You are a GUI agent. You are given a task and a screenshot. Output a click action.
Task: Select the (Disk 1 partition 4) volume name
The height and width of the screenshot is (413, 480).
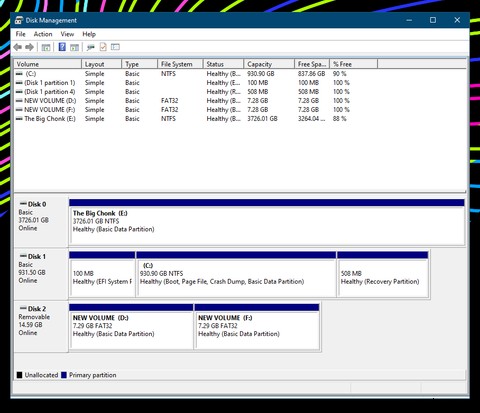pyautogui.click(x=50, y=92)
